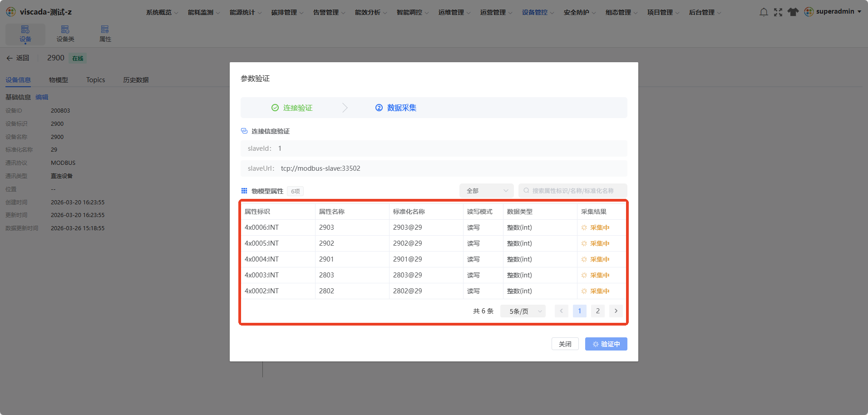Expand the 系统概览 menu

(162, 12)
